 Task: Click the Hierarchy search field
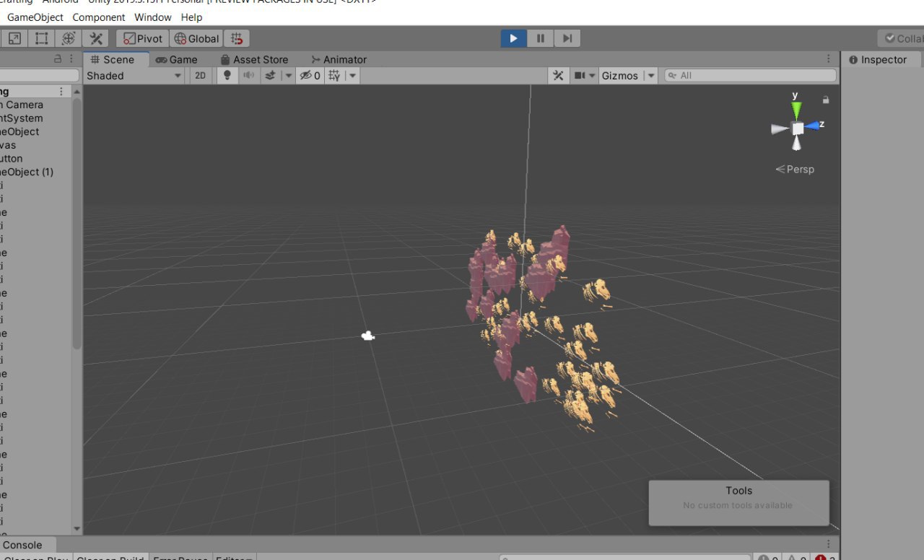[39, 75]
